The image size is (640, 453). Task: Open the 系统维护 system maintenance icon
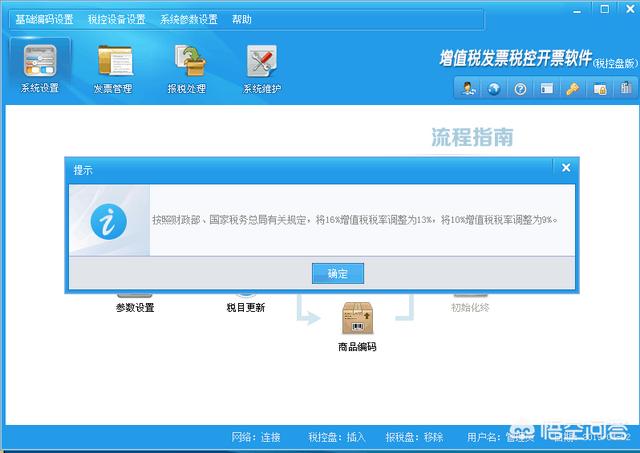point(262,66)
